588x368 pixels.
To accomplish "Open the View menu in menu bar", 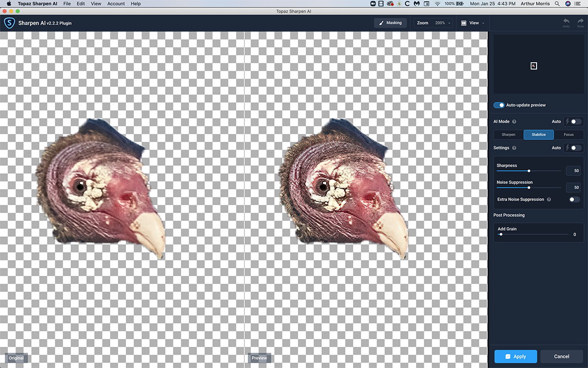I will coord(96,3).
